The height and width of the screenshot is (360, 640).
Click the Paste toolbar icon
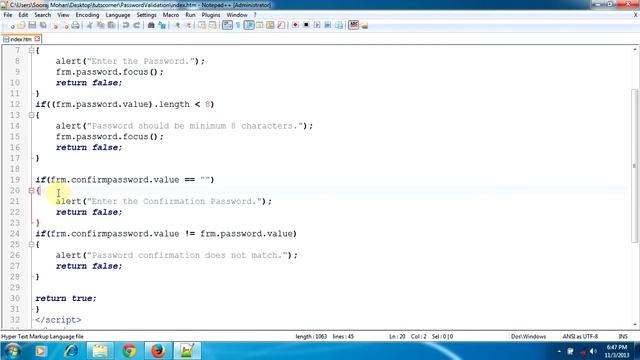tap(111, 25)
